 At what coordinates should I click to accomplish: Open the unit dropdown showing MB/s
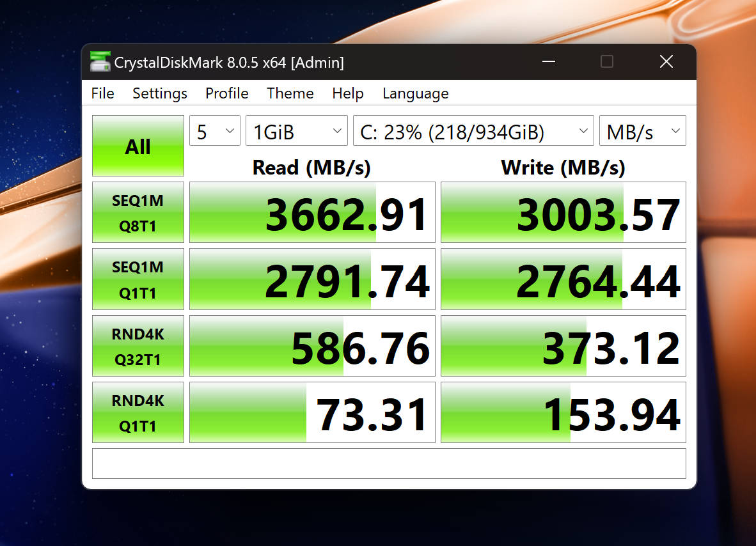pyautogui.click(x=643, y=130)
